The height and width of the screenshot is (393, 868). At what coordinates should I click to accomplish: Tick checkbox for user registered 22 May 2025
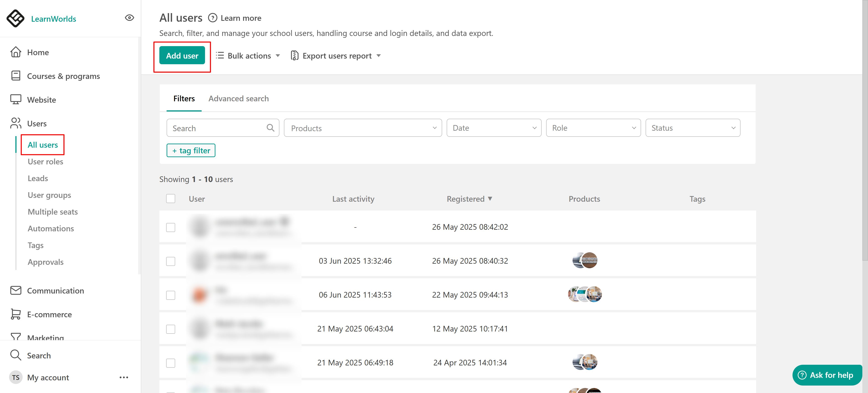click(x=170, y=295)
